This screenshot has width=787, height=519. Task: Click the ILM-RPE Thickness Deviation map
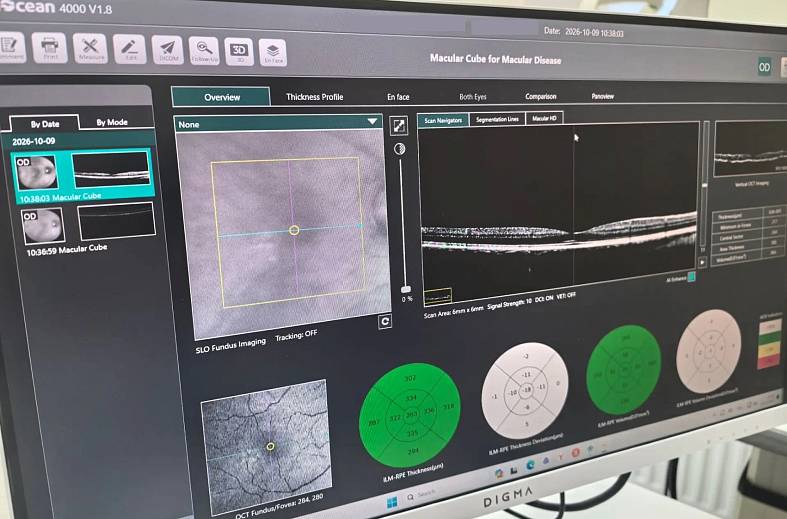click(524, 391)
